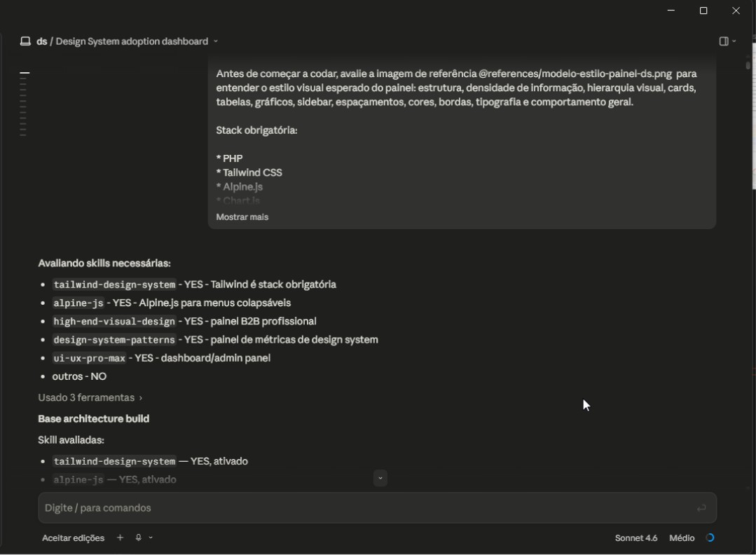Image resolution: width=756 pixels, height=555 pixels.
Task: Click the plus attachment icon
Action: [x=120, y=537]
